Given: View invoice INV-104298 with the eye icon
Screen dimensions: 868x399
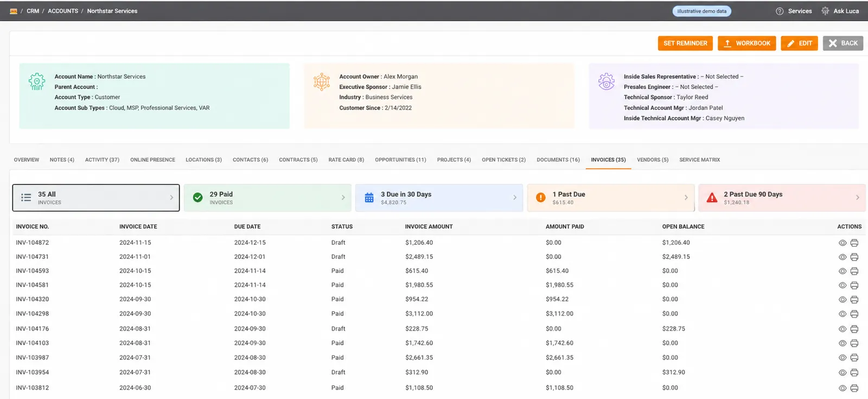Looking at the screenshot, I should pos(843,314).
